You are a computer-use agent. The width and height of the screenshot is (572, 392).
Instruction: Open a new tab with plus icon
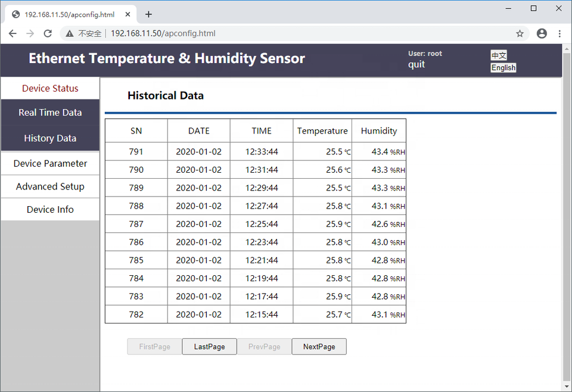[x=148, y=14]
